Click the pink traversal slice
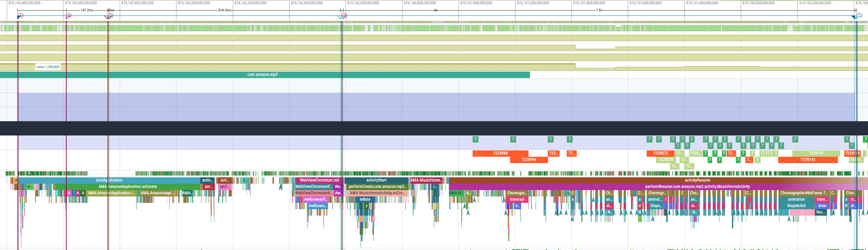 pos(517,199)
